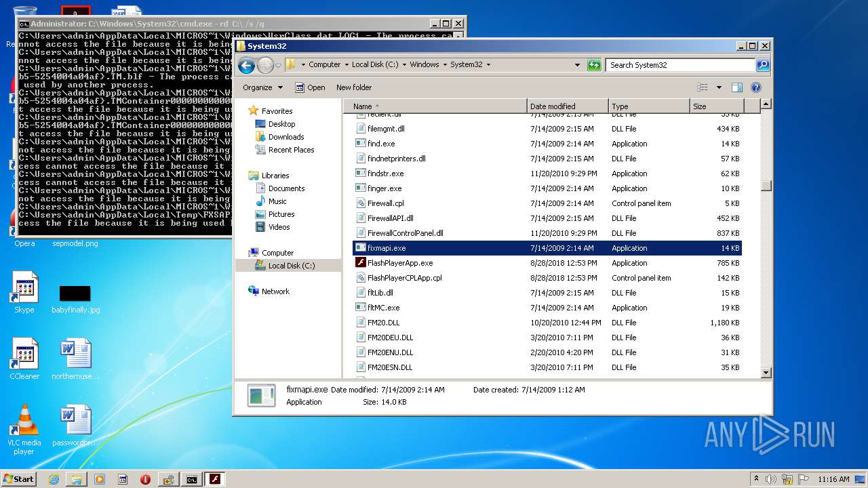Image resolution: width=868 pixels, height=488 pixels.
Task: Open the Organize menu
Action: [x=262, y=87]
